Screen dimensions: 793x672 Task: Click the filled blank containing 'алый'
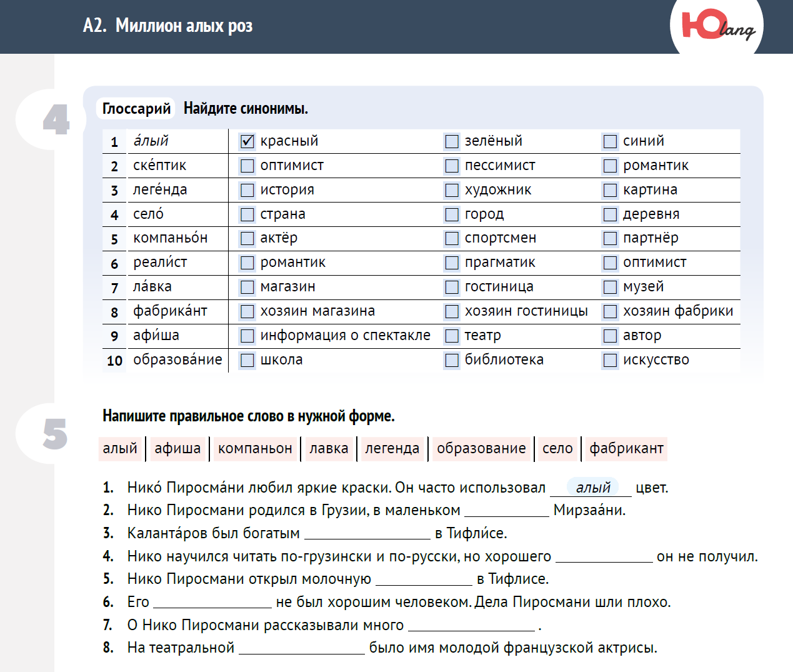[591, 488]
